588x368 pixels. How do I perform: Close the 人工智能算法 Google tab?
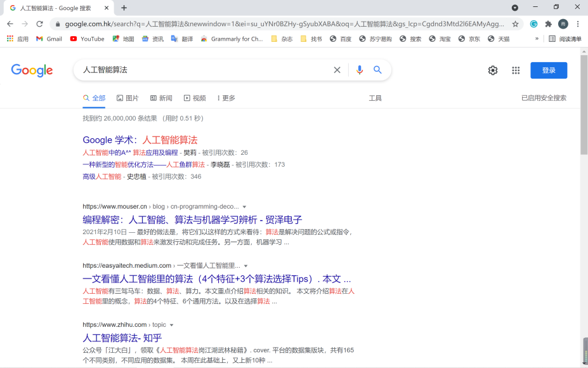(107, 8)
